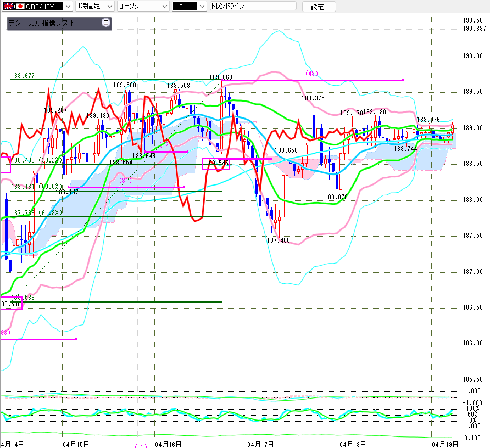Click the 186.00 price axis value
Viewport: 490px width, 448px height.
pos(473,343)
